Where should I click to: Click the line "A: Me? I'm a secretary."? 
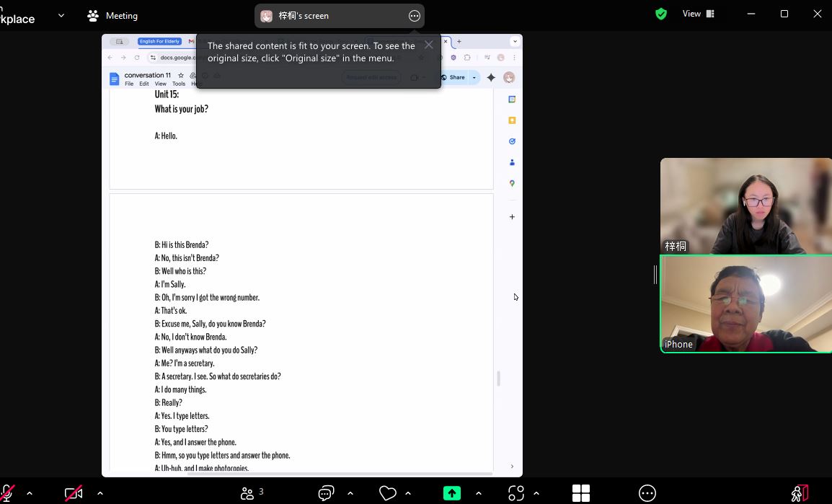coord(185,363)
